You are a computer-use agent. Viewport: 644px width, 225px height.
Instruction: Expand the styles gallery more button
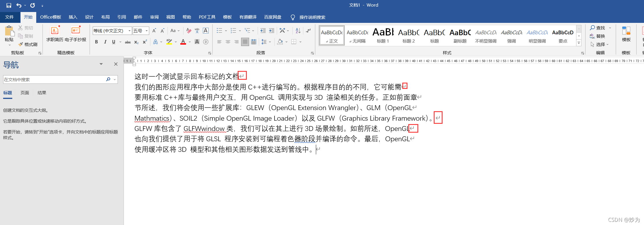tap(579, 43)
